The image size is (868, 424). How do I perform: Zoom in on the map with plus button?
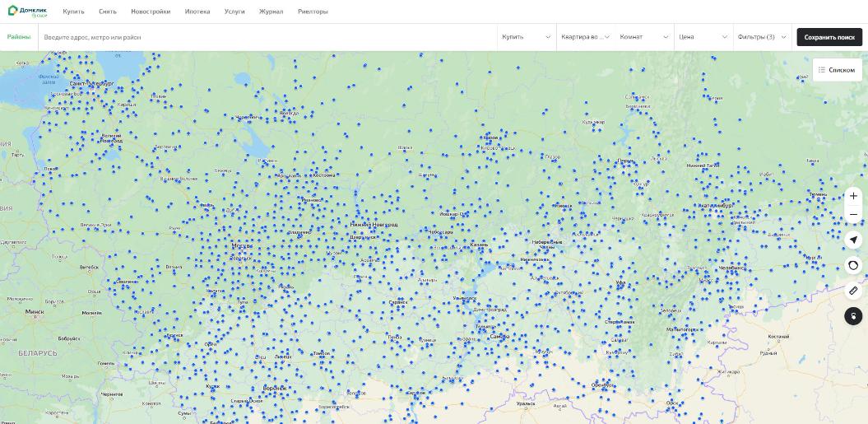853,196
